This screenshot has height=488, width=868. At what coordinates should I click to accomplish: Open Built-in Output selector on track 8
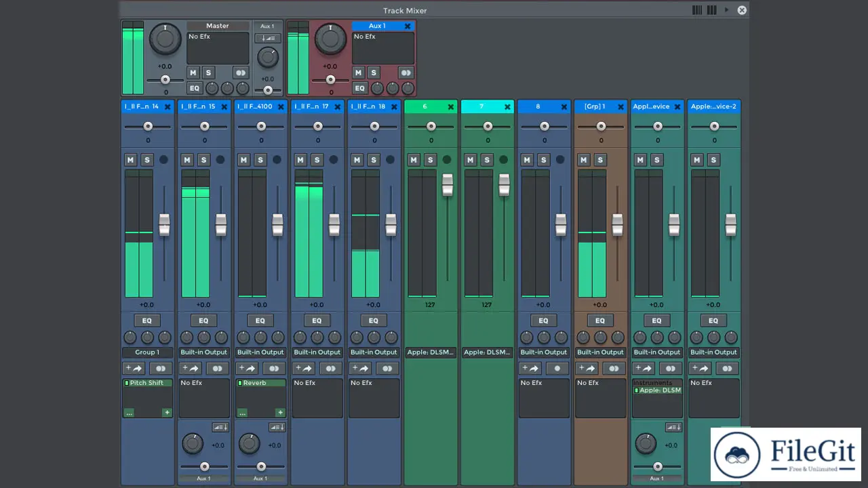pyautogui.click(x=544, y=352)
